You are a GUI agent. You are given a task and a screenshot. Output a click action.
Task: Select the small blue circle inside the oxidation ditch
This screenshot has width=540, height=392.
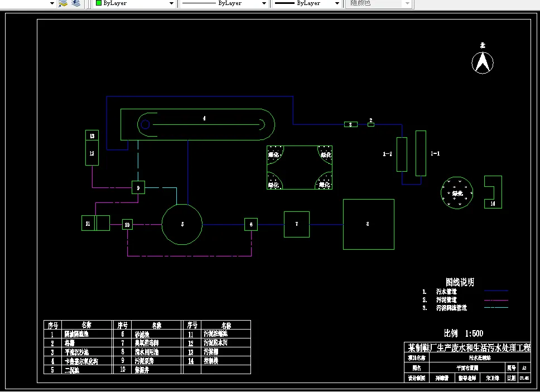(x=146, y=124)
